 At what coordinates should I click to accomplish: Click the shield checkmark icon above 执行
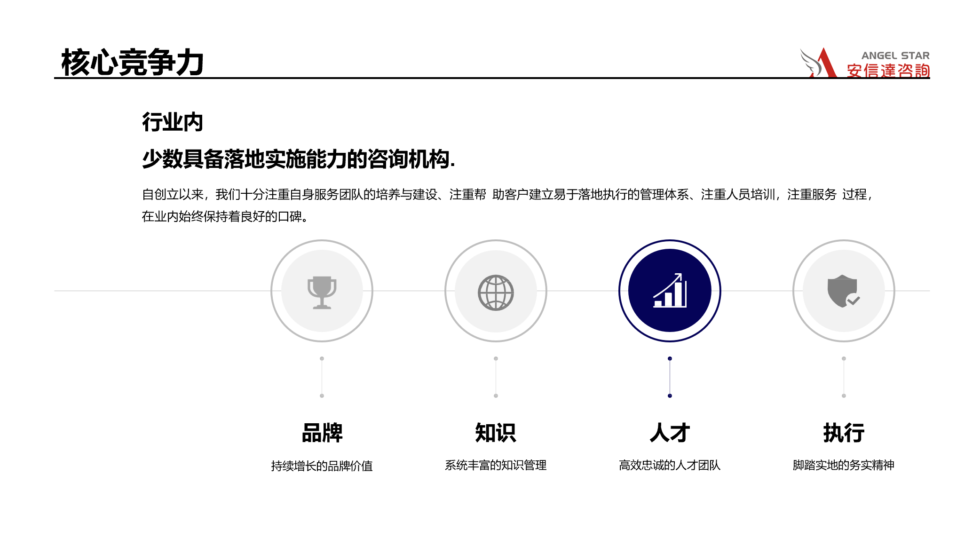click(844, 291)
